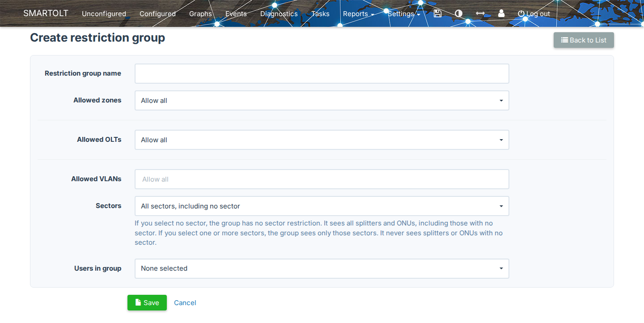Expand the Reports dropdown menu

[x=358, y=14]
